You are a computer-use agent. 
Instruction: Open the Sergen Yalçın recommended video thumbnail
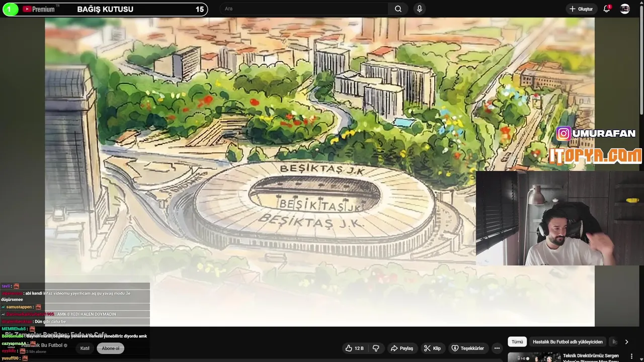pyautogui.click(x=534, y=357)
